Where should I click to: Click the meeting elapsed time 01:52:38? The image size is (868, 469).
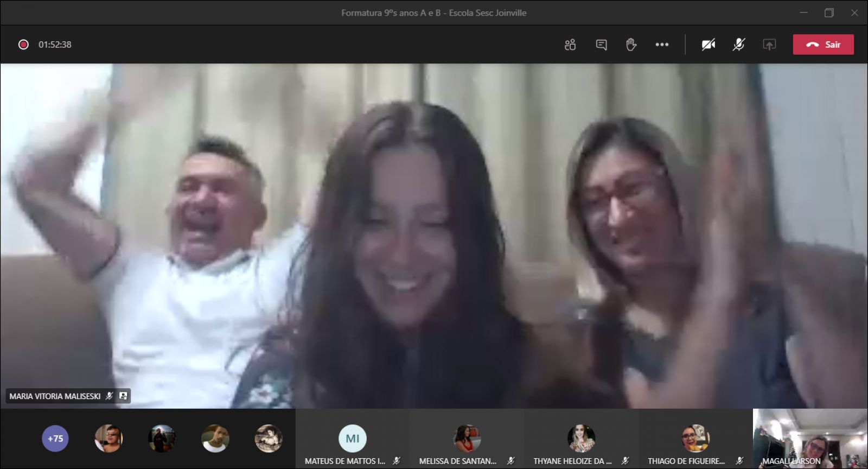tap(55, 45)
